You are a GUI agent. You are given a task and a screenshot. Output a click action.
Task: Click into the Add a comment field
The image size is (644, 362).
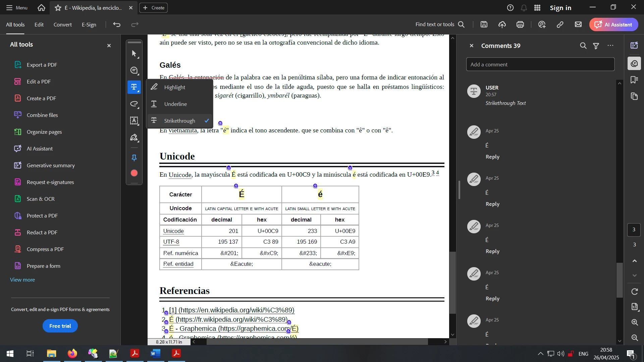(540, 64)
